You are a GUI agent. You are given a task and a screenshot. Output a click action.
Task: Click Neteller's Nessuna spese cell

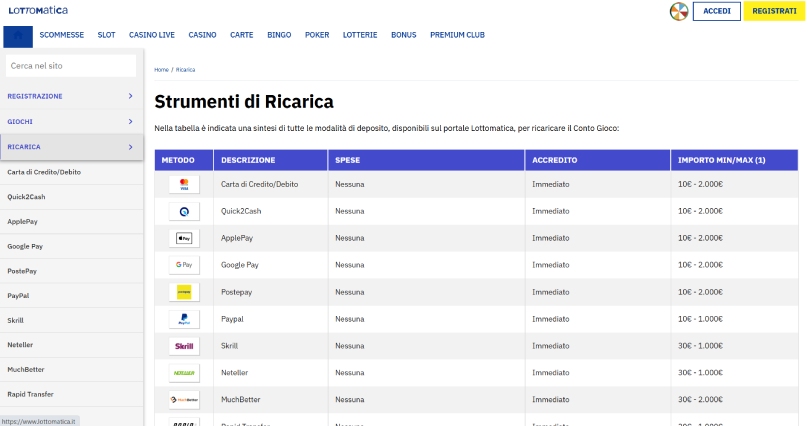(426, 372)
